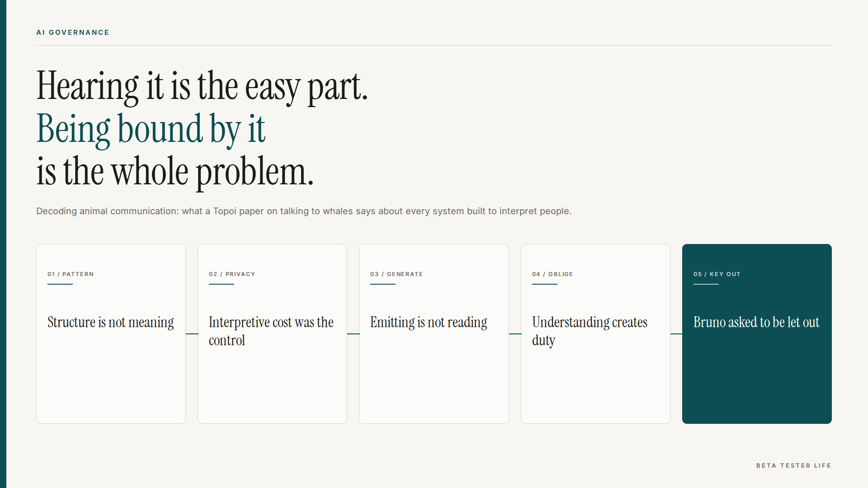Click the subtitle about decoding animal communication

pyautogui.click(x=304, y=211)
